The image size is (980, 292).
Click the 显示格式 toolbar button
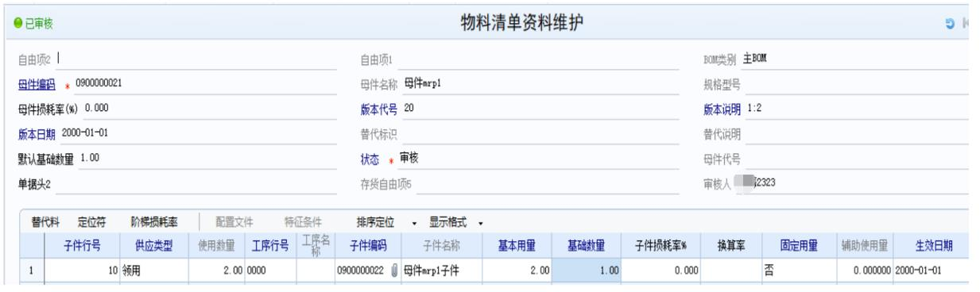tap(448, 221)
